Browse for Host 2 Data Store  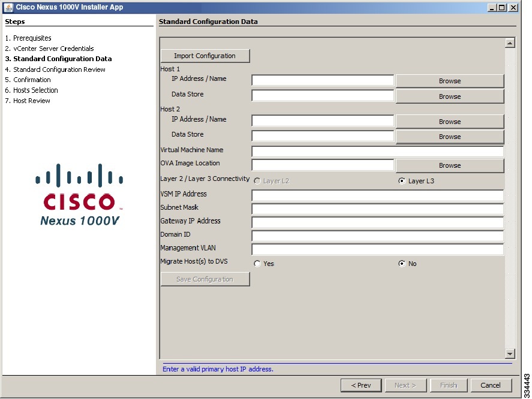449,137
